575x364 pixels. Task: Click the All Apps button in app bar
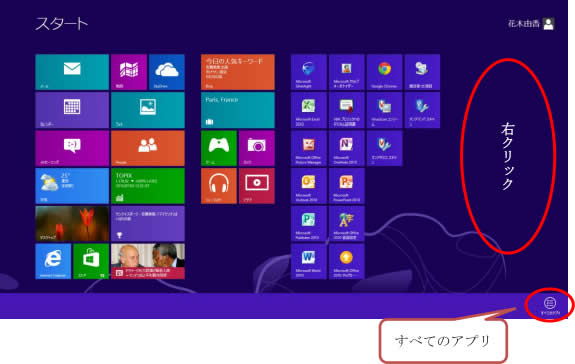550,306
